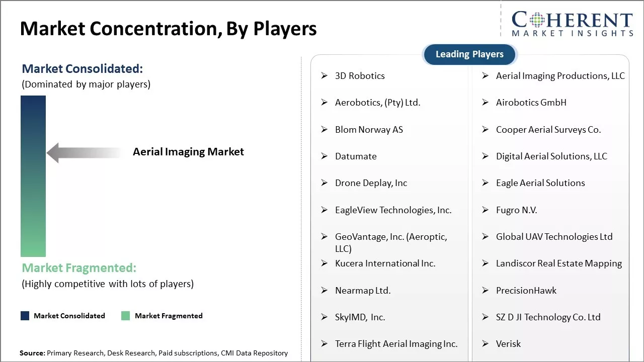The image size is (644, 362).
Task: Select EagleView Technologies, Inc. in the list
Action: 393,210
